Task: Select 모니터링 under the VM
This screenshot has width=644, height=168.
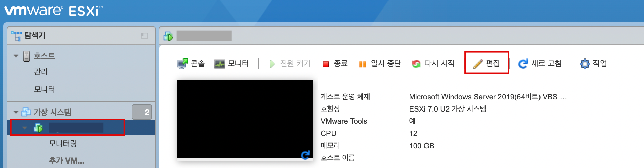Action: [x=63, y=144]
